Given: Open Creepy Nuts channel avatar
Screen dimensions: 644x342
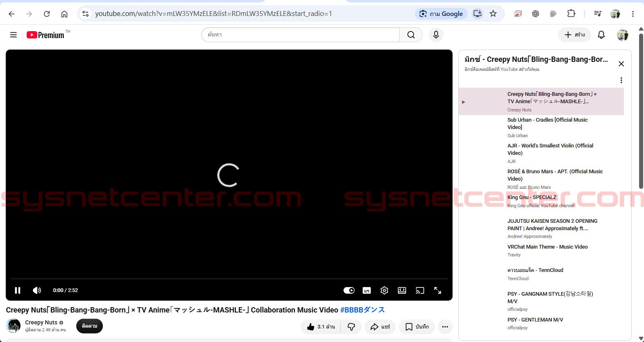Looking at the screenshot, I should click(x=14, y=326).
